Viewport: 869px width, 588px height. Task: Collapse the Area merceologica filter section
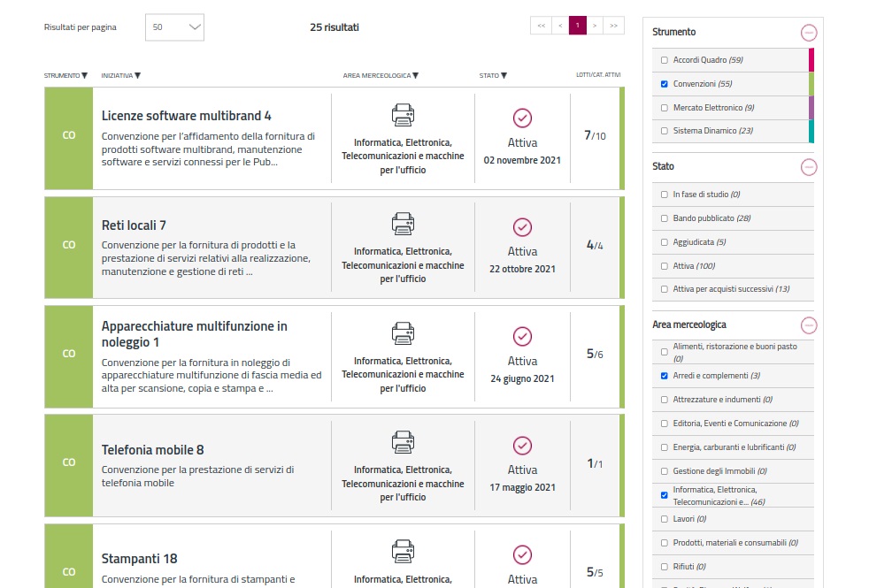coord(808,325)
